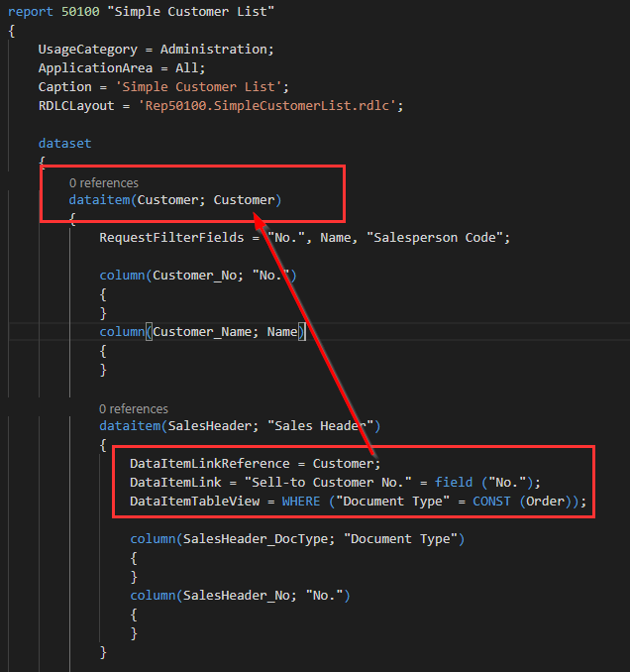Click the 'Simple Customer List' caption string
Image resolution: width=630 pixels, height=672 pixels.
point(199,87)
